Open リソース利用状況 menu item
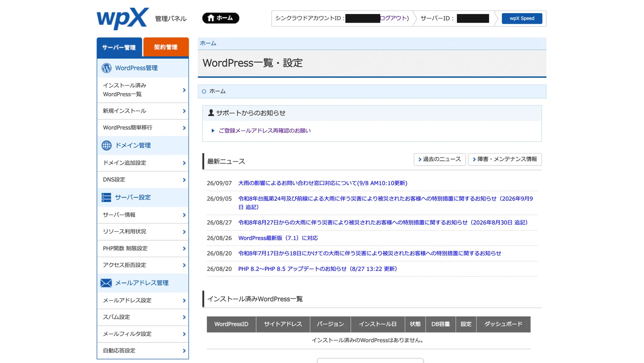644x363 pixels. 143,232
